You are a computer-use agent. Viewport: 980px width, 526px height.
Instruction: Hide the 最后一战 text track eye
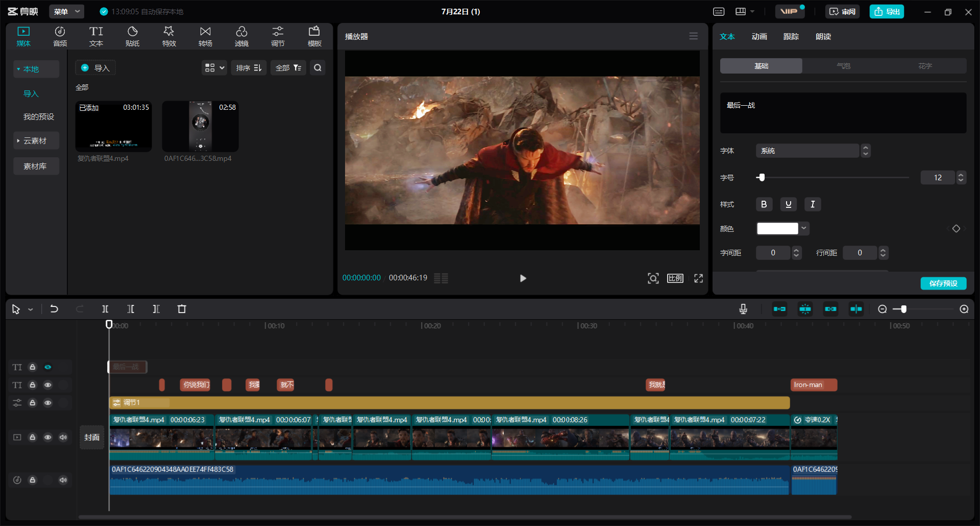48,367
